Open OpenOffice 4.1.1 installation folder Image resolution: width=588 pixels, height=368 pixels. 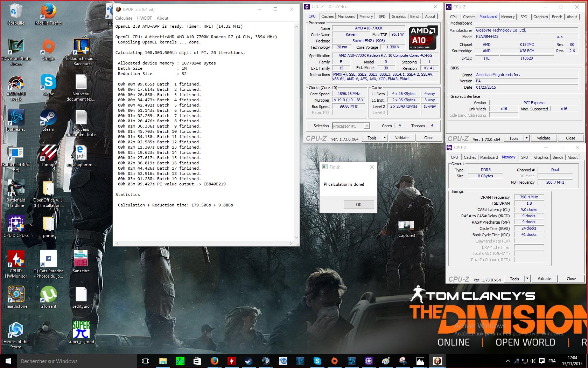(48, 194)
